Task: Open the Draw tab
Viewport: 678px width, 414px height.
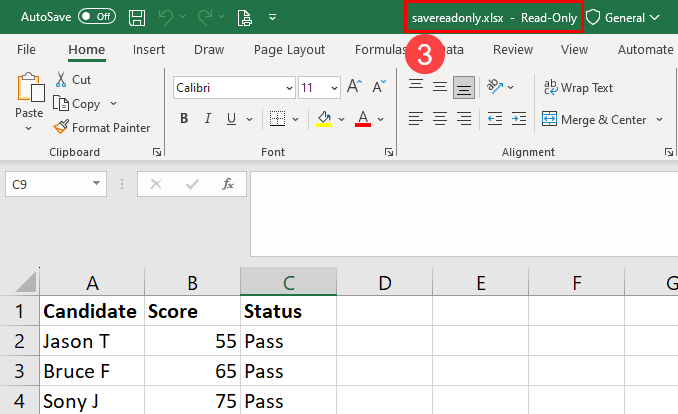Action: 209,50
